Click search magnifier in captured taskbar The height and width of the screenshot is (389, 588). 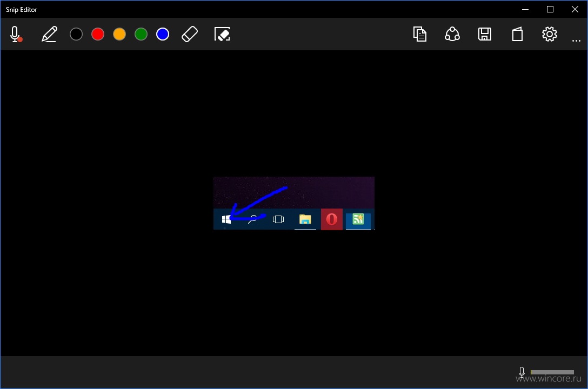pyautogui.click(x=252, y=219)
